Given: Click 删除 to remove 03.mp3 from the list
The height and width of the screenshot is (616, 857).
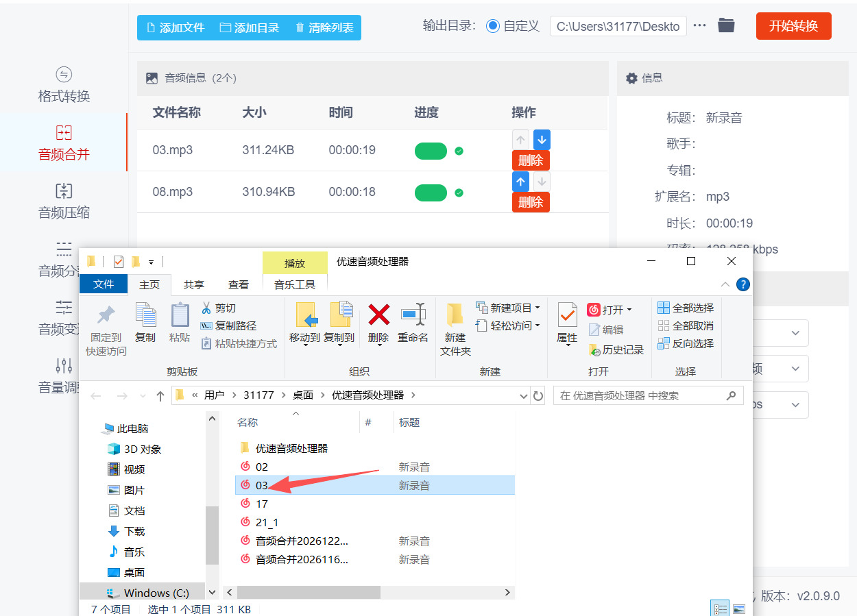Looking at the screenshot, I should [x=531, y=160].
